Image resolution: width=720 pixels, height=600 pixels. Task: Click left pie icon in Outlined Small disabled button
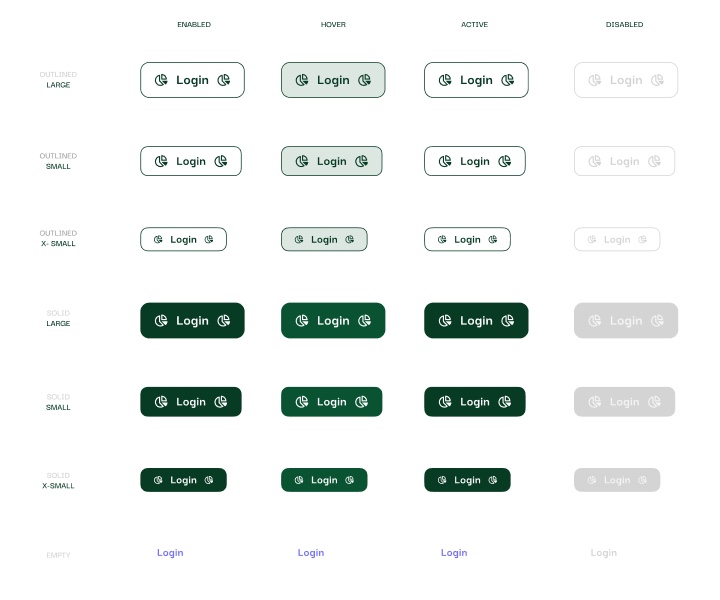click(x=595, y=161)
